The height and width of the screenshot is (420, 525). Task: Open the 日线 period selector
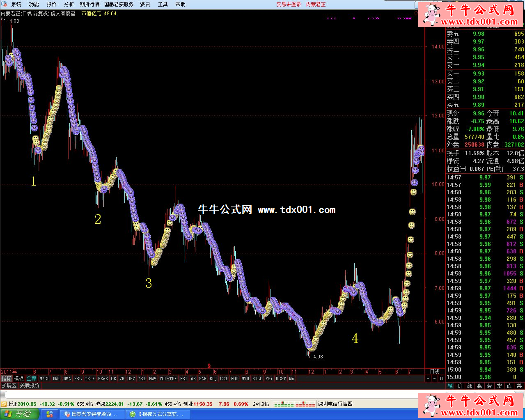435,372
